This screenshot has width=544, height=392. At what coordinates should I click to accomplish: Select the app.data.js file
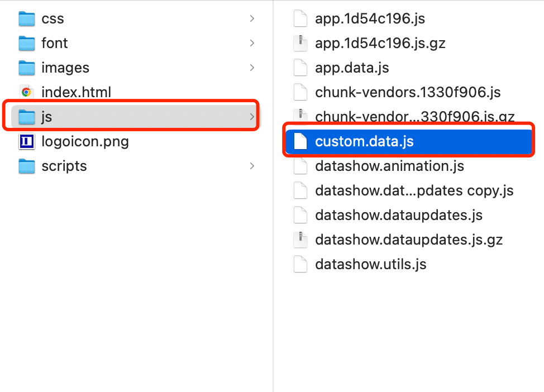pyautogui.click(x=352, y=68)
